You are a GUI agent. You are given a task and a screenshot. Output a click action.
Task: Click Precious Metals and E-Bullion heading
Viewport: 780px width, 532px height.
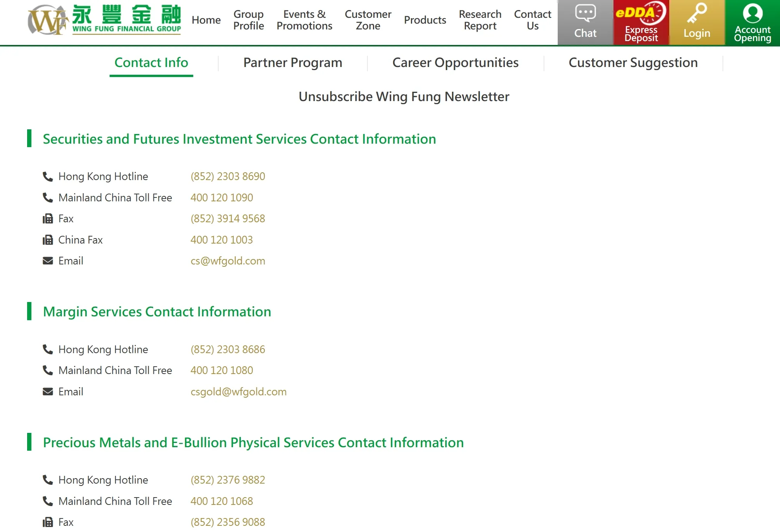253,443
